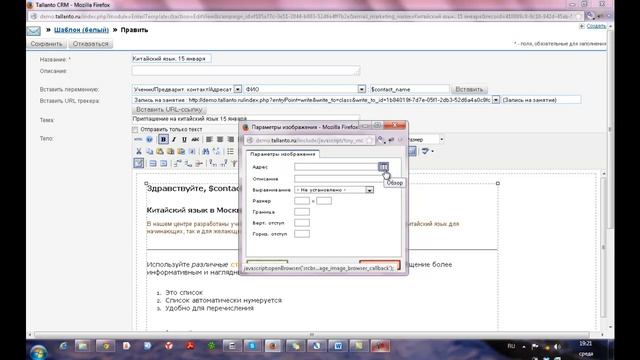This screenshot has width=640, height=360.
Task: Click the 'Верт. отступ' input field
Action: tap(302, 222)
